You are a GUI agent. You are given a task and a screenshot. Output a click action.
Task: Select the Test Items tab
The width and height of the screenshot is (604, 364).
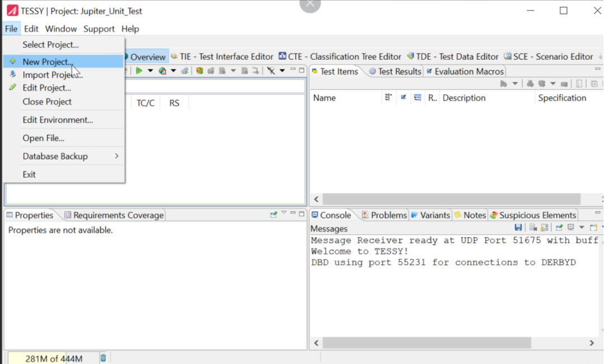point(335,72)
